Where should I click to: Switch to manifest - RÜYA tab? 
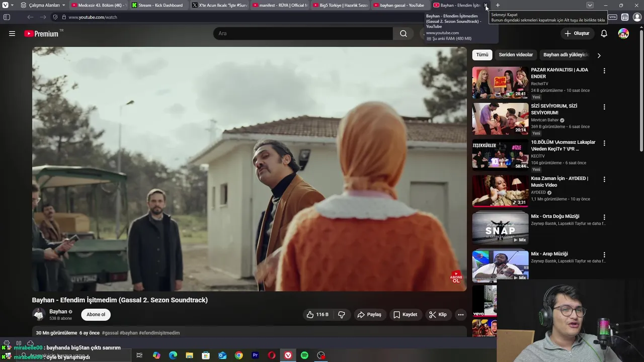[279, 5]
